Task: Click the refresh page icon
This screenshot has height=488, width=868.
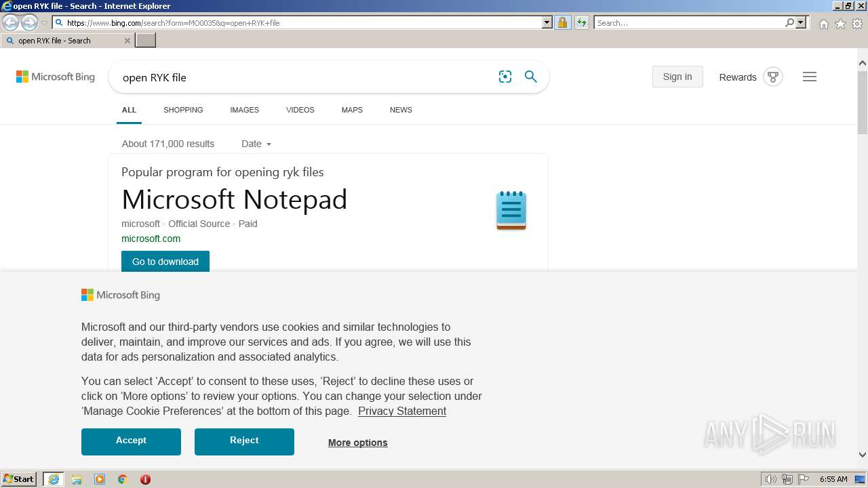Action: (x=581, y=22)
